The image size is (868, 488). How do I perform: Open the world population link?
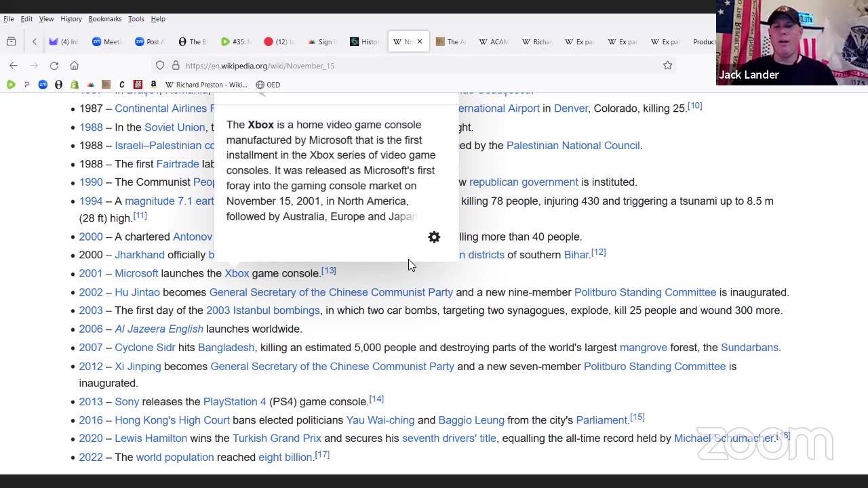175,457
